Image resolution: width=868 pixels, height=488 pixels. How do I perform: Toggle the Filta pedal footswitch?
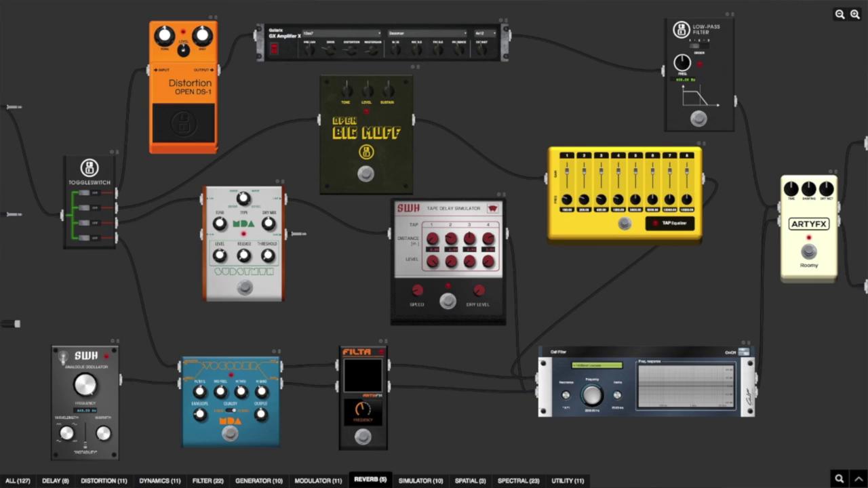coord(363,437)
